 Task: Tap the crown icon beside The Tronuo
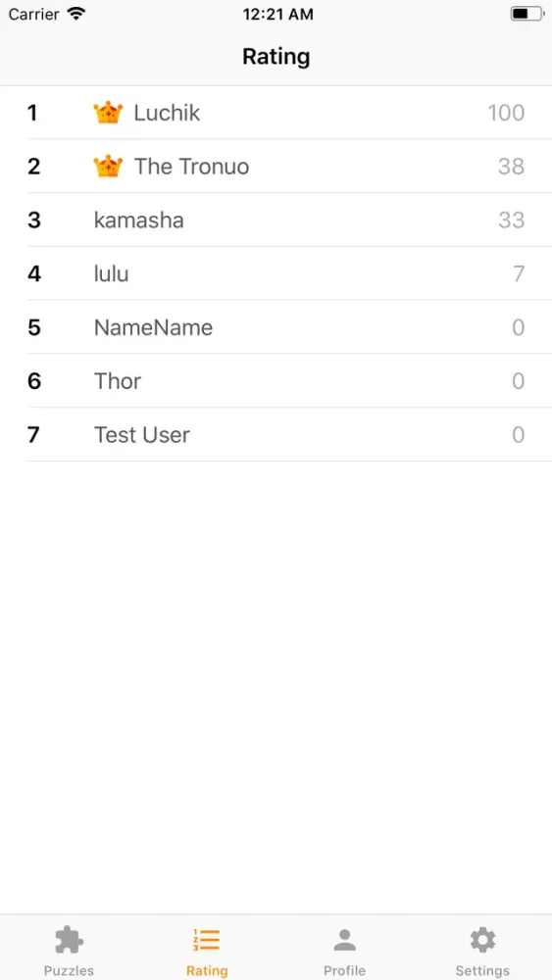[x=108, y=167]
